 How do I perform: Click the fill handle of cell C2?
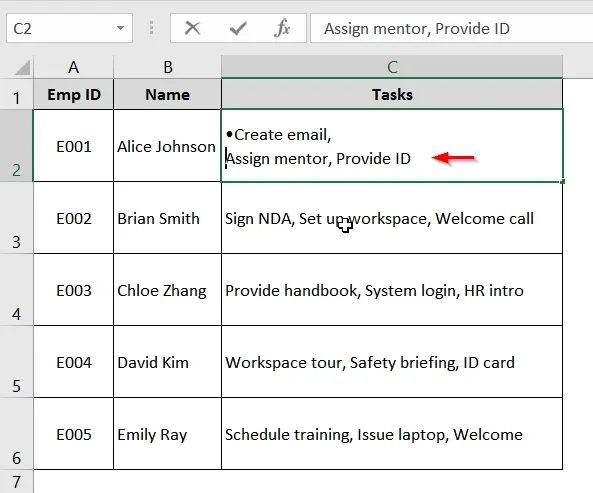point(563,182)
